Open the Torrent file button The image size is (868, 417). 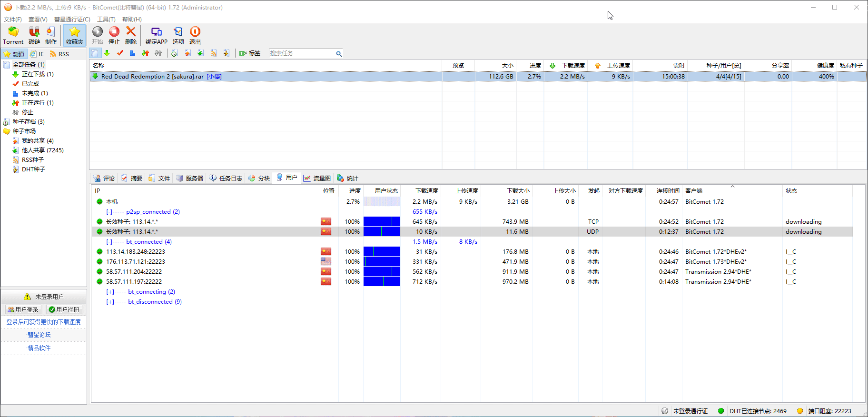pyautogui.click(x=13, y=36)
